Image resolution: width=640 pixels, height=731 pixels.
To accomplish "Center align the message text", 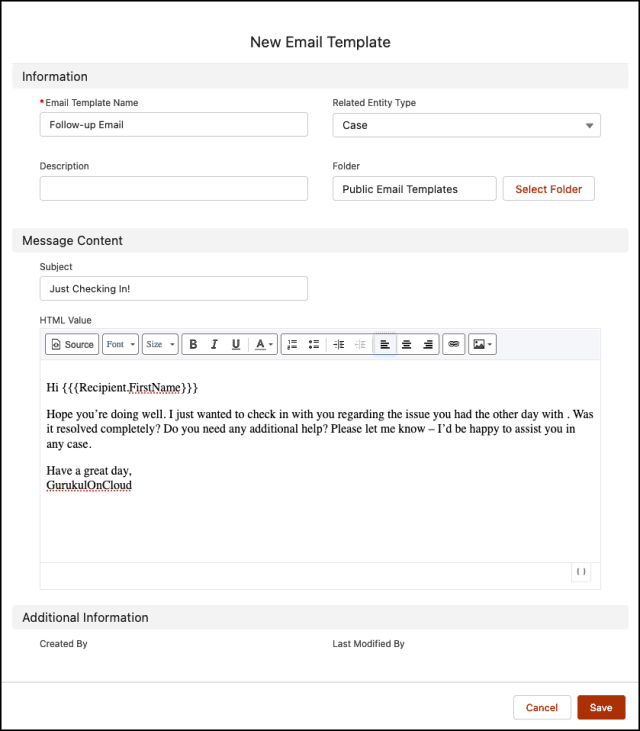I will [x=406, y=344].
